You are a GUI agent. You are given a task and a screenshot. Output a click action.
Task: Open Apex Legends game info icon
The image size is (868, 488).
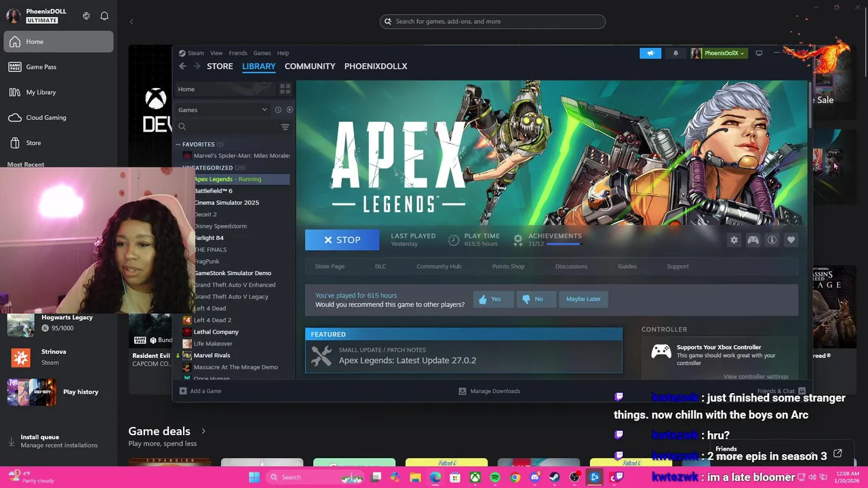(772, 240)
